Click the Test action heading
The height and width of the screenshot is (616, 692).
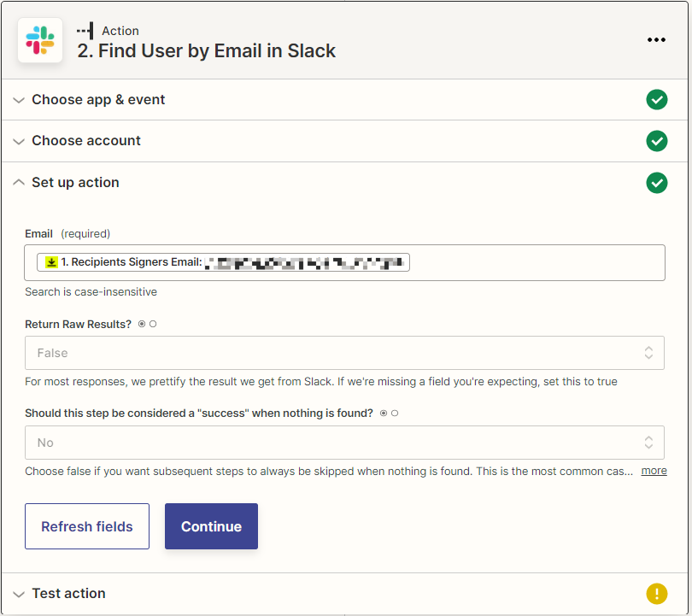pos(68,594)
